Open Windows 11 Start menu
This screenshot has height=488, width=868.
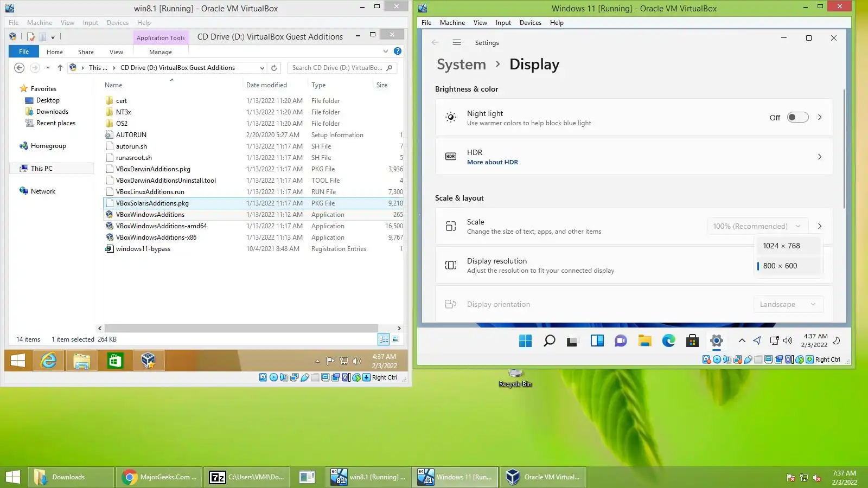click(x=525, y=341)
